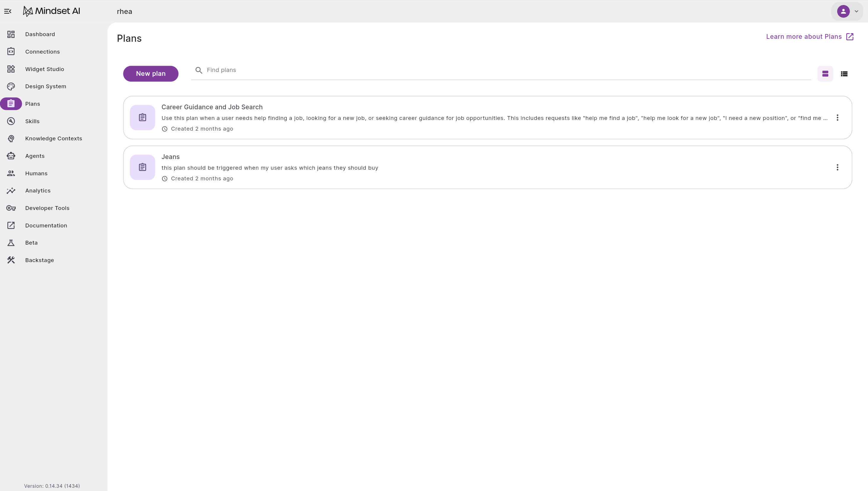Go to Developer Tools menu item

(47, 208)
